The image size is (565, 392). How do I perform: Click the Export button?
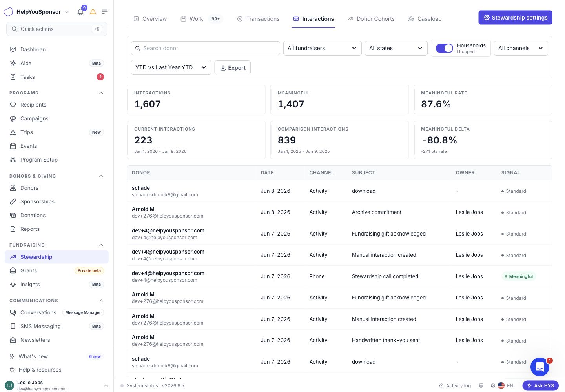233,67
